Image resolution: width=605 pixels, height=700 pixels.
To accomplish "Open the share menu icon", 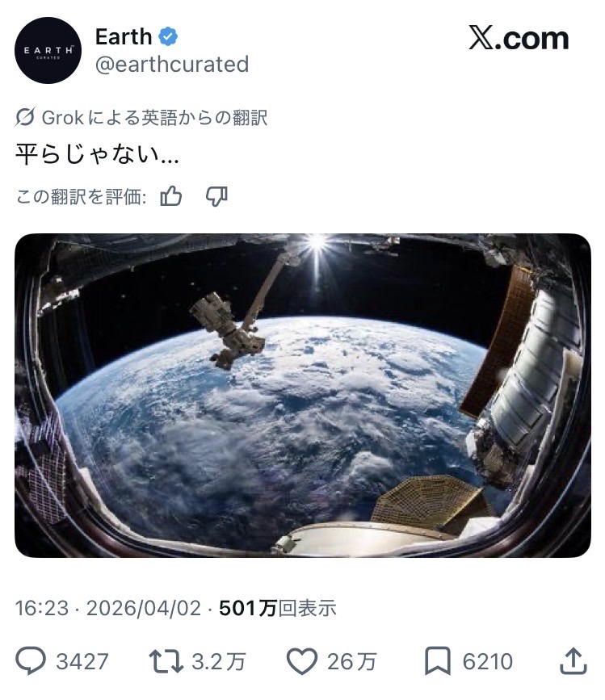I will pos(573,662).
